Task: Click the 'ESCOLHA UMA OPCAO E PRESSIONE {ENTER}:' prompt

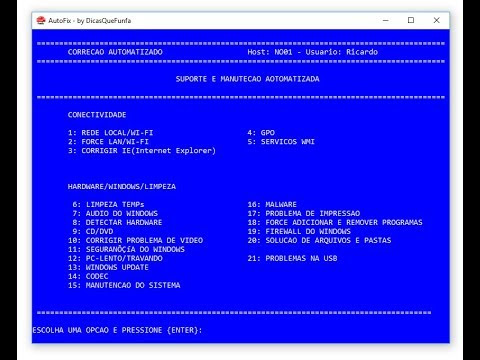Action: point(117,330)
